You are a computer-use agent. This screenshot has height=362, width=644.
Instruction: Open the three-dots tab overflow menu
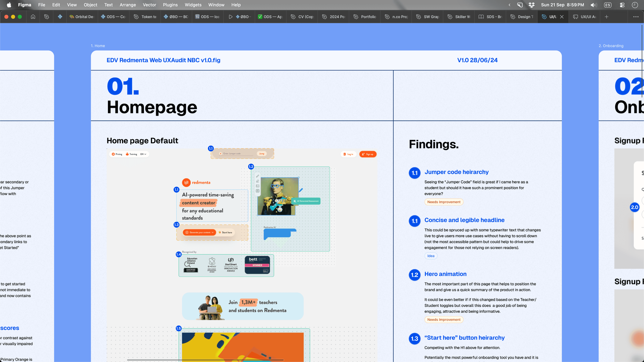pos(636,17)
